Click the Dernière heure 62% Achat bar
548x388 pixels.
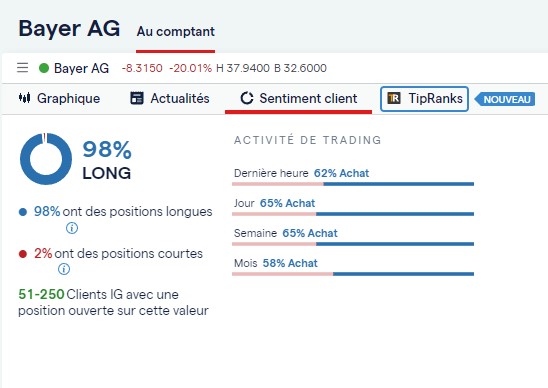[353, 184]
